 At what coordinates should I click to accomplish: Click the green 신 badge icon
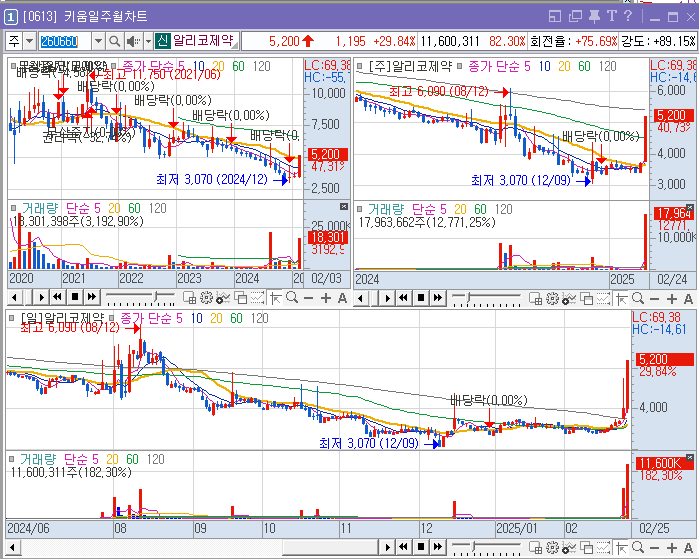[x=162, y=41]
